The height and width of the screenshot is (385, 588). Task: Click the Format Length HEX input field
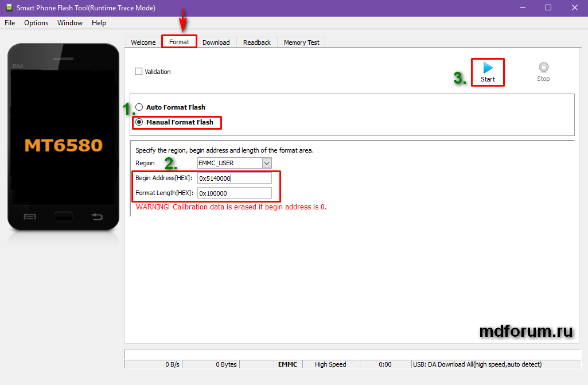(x=235, y=193)
